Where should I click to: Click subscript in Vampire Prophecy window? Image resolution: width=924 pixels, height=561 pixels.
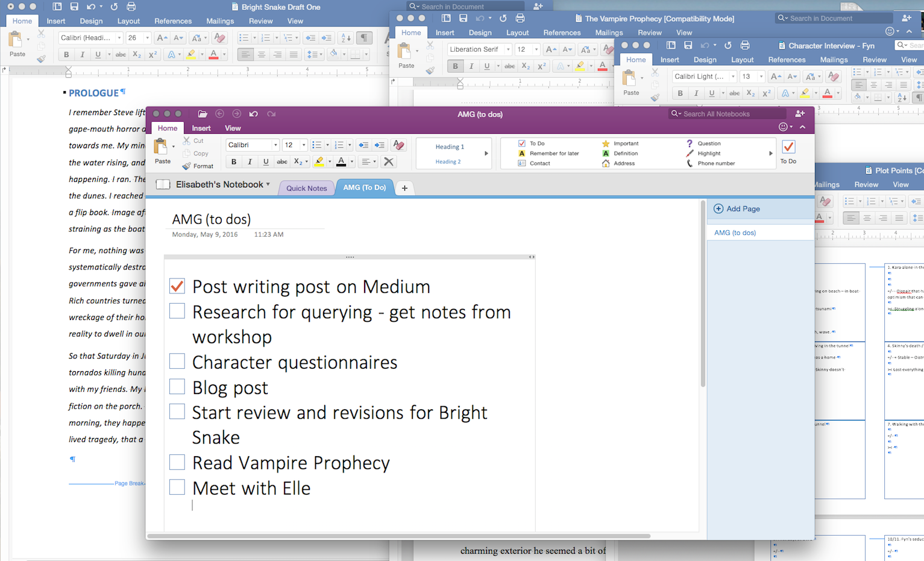pyautogui.click(x=526, y=66)
